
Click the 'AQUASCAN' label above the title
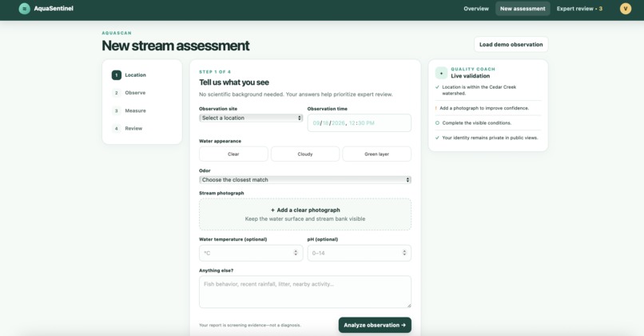117,33
